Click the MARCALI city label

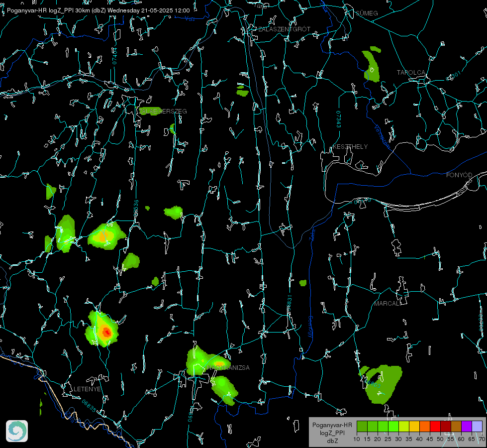coord(388,304)
